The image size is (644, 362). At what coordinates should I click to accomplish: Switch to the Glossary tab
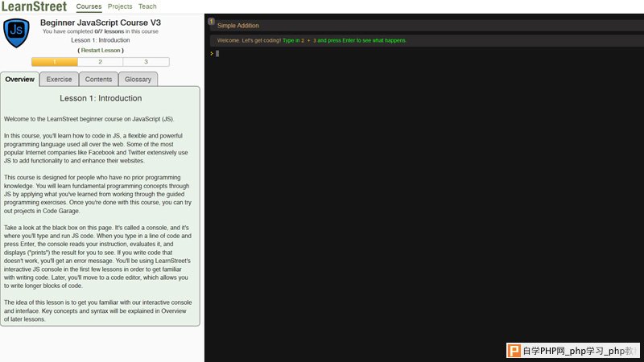(138, 79)
